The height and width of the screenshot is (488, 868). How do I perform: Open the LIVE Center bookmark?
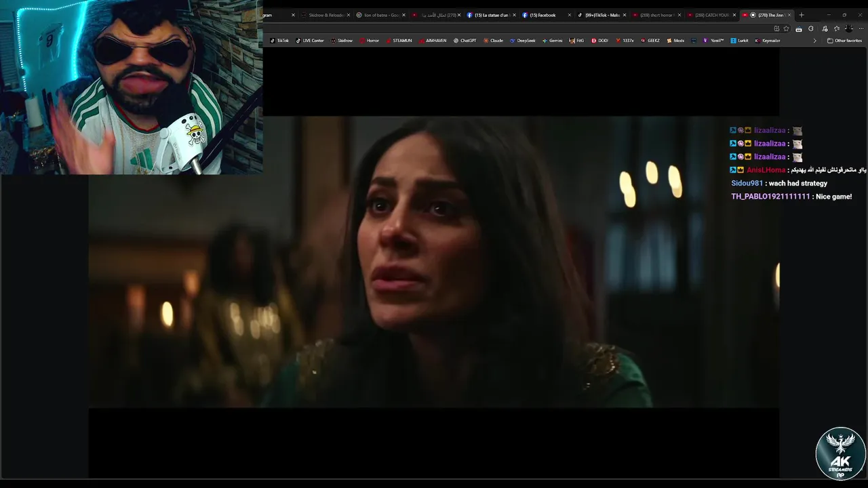pyautogui.click(x=310, y=41)
